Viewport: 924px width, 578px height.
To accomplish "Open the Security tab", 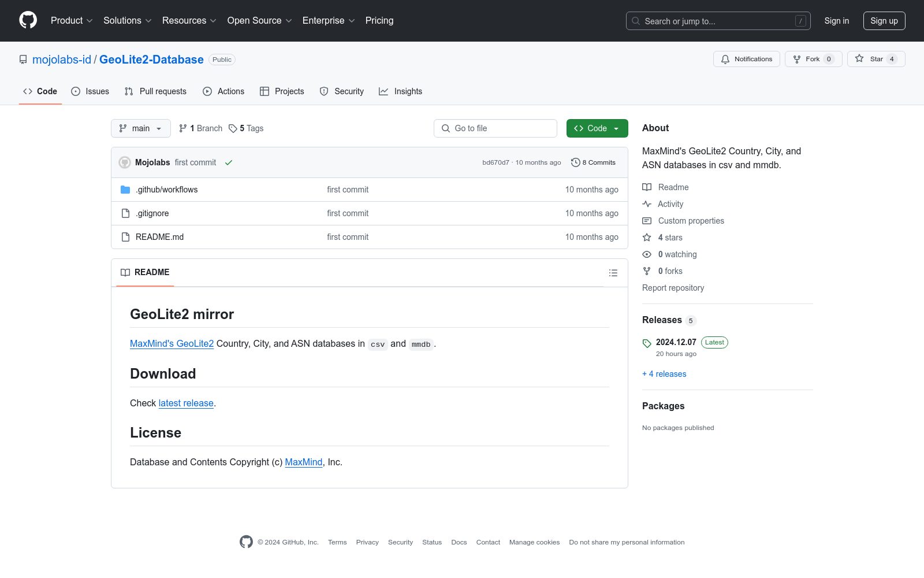I will click(342, 91).
